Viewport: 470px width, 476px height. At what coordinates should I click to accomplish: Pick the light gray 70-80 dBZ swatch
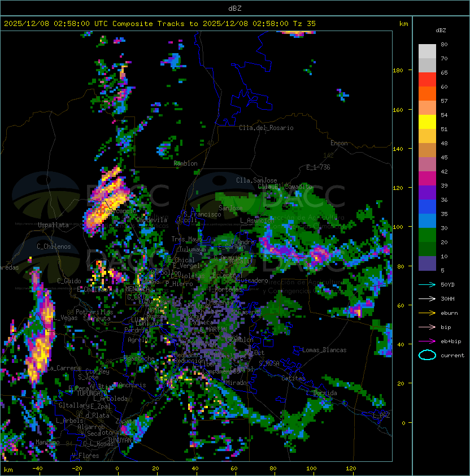(427, 51)
